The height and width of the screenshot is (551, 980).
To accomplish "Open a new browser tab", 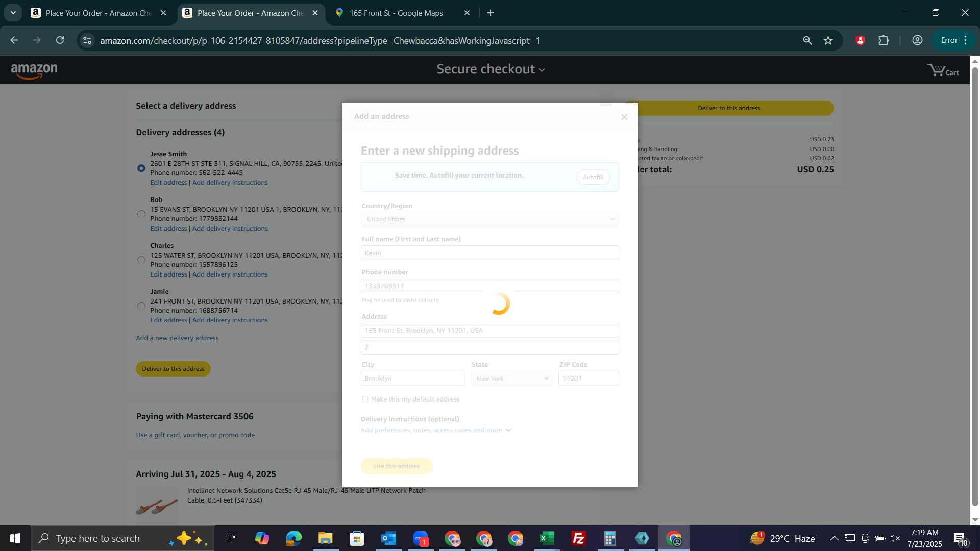I will [x=491, y=13].
